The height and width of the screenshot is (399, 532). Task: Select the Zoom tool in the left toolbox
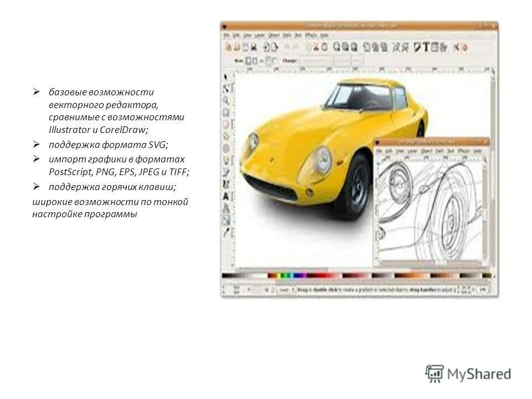click(x=226, y=100)
